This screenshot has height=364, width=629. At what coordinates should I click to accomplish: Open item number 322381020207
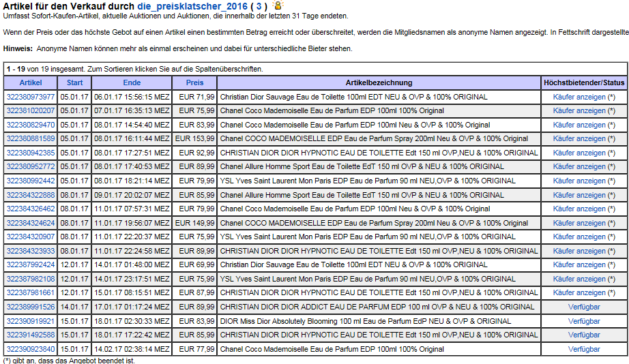[x=31, y=110]
